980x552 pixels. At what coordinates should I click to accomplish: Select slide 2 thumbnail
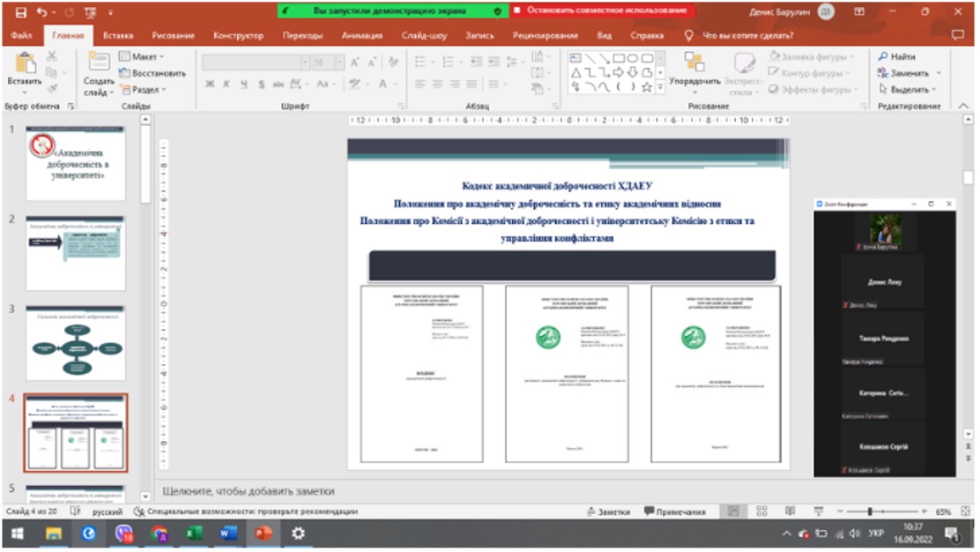click(x=76, y=252)
